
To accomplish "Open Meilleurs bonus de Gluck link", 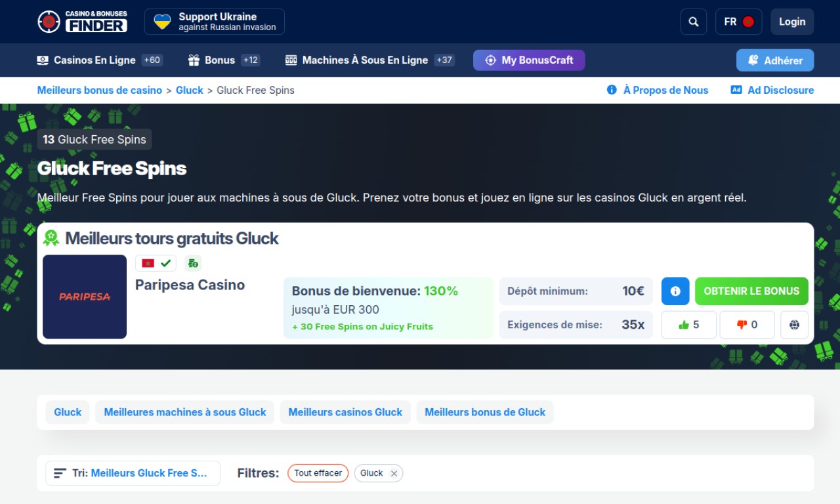I will coord(485,412).
